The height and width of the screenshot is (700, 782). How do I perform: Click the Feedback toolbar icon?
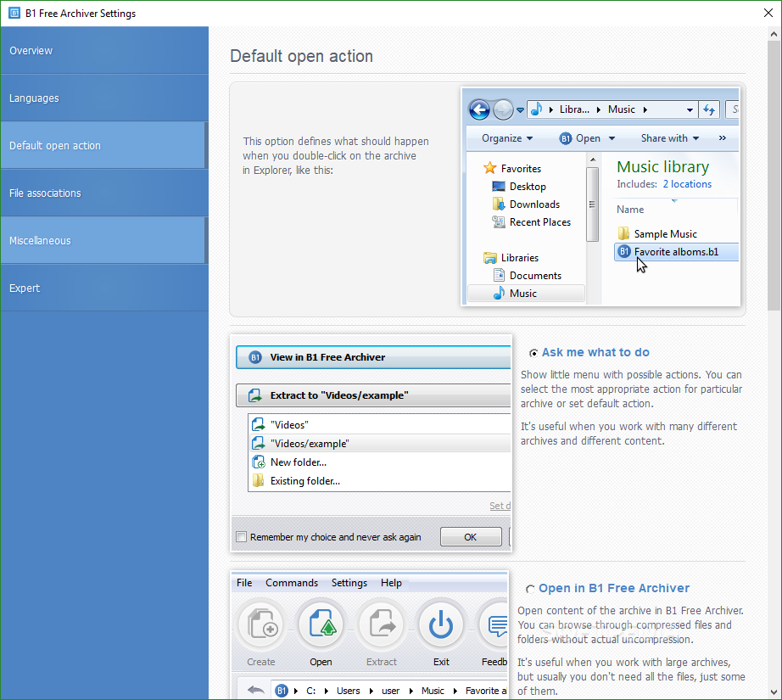[494, 624]
